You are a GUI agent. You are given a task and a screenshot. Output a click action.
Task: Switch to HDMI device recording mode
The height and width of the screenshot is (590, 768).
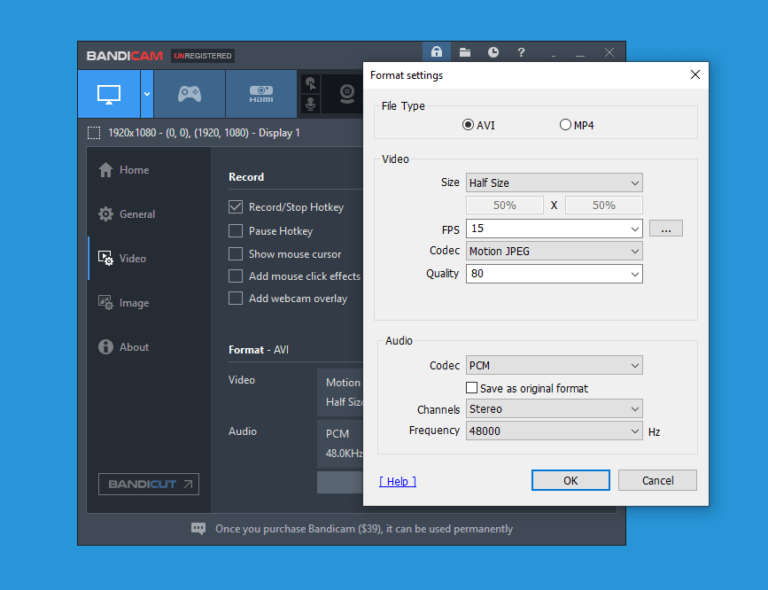261,94
